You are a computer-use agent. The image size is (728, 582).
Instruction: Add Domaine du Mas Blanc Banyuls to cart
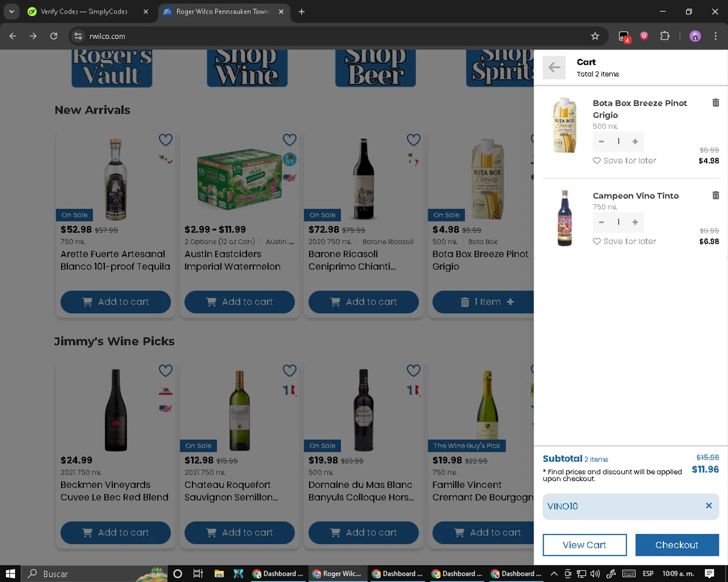tap(364, 533)
